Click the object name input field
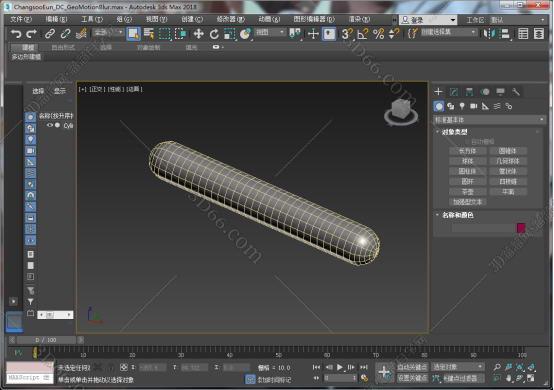 (x=483, y=228)
